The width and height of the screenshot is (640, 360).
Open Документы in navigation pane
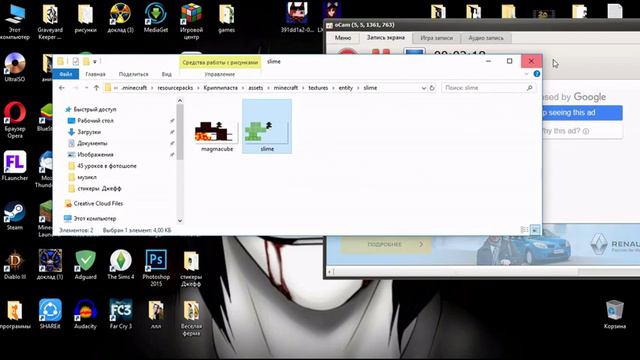pyautogui.click(x=92, y=143)
